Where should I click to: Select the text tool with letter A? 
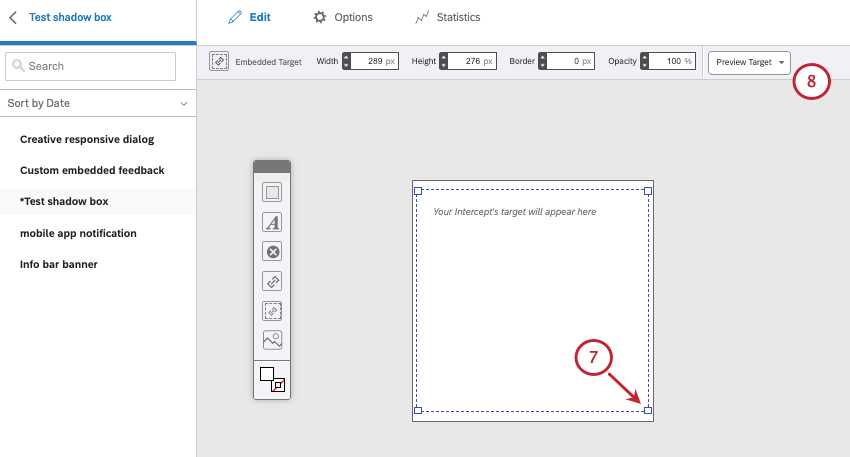(x=272, y=222)
